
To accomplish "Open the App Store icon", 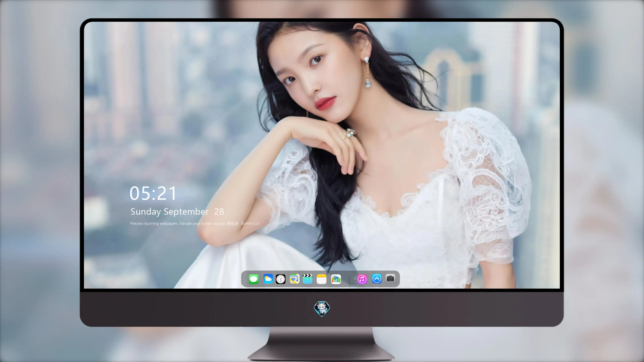I will coord(377,279).
